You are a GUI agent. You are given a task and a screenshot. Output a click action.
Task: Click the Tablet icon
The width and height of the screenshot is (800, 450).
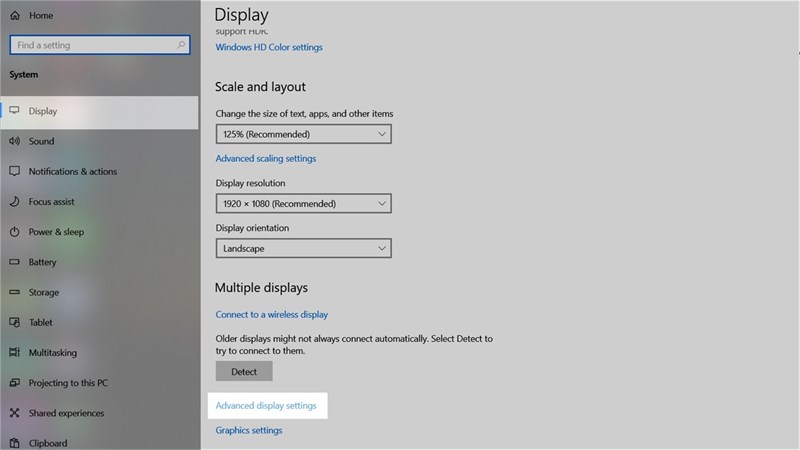point(15,323)
